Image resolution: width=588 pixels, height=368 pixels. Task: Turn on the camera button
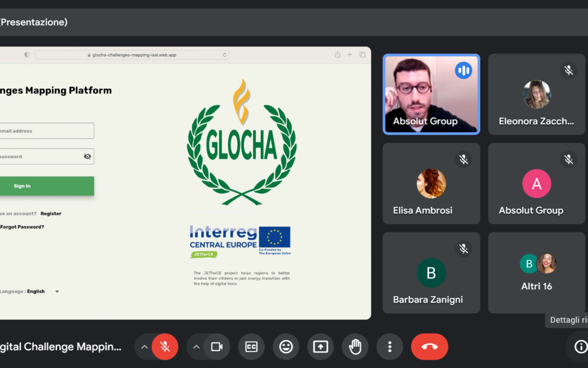pyautogui.click(x=217, y=347)
